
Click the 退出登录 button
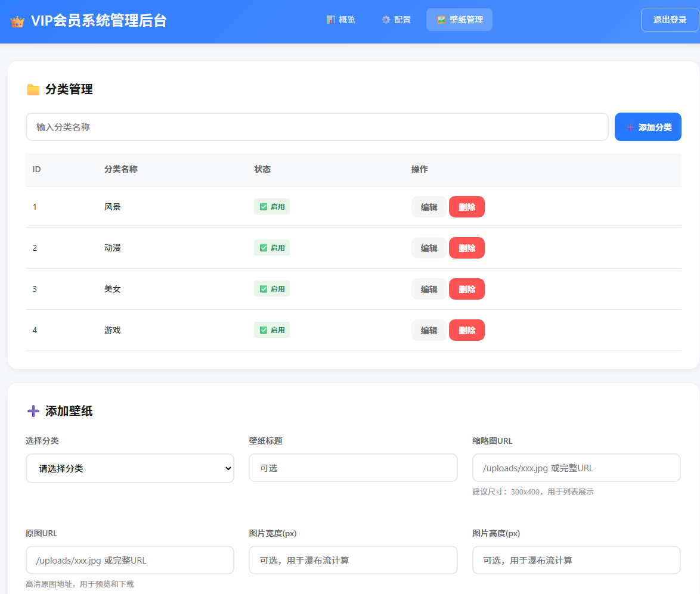pos(669,19)
